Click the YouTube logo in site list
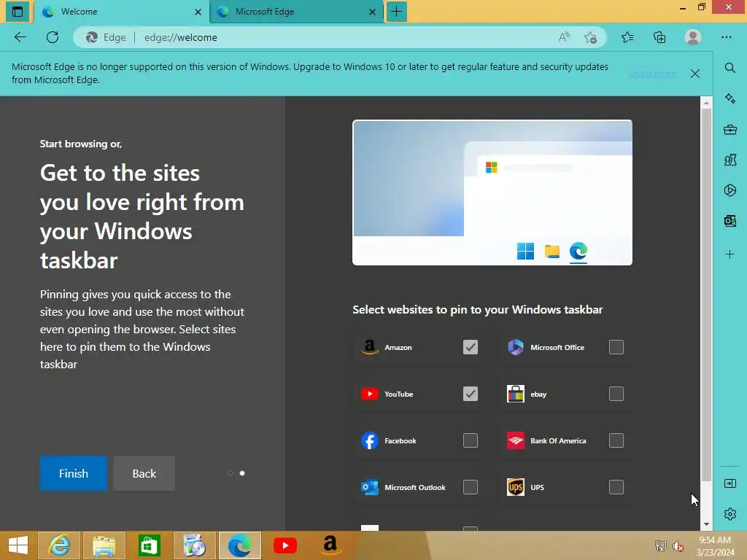747x560 pixels. click(x=370, y=394)
